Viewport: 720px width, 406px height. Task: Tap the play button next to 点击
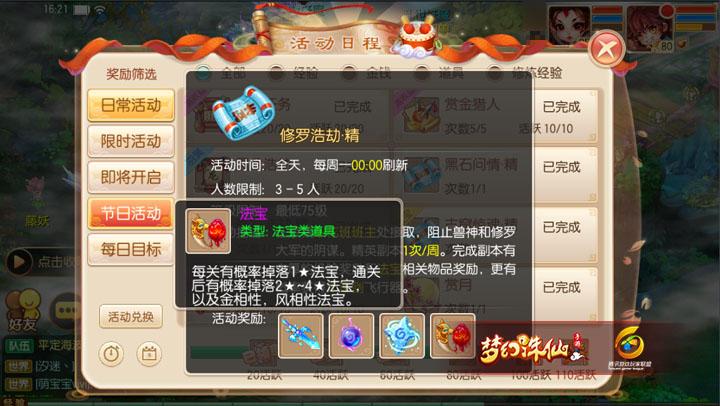point(19,262)
